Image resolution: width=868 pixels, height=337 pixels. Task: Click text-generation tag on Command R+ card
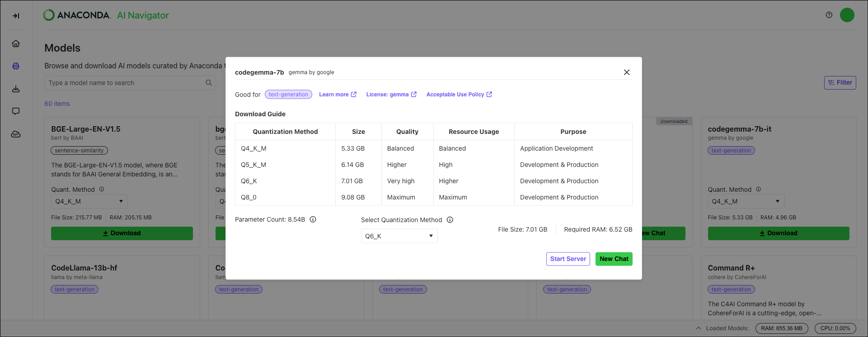tap(731, 290)
